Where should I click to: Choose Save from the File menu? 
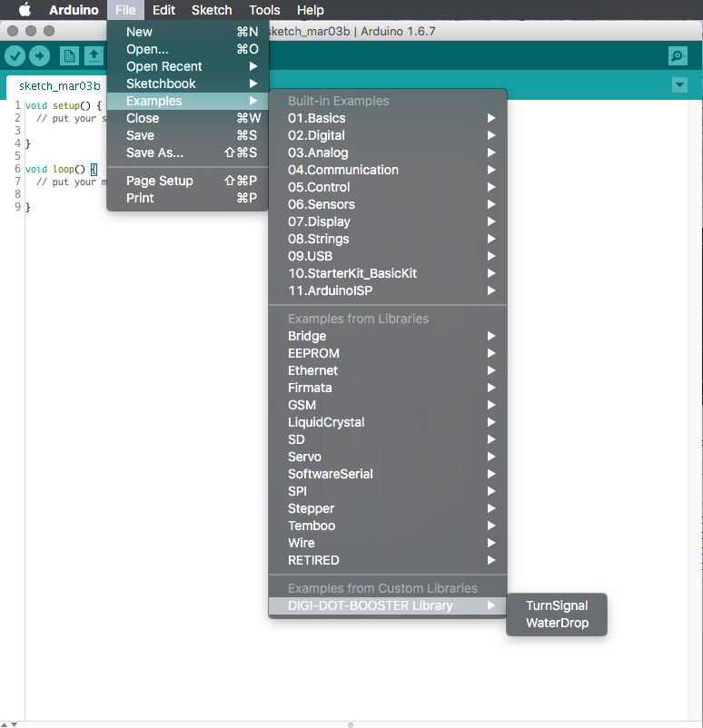[x=188, y=135]
